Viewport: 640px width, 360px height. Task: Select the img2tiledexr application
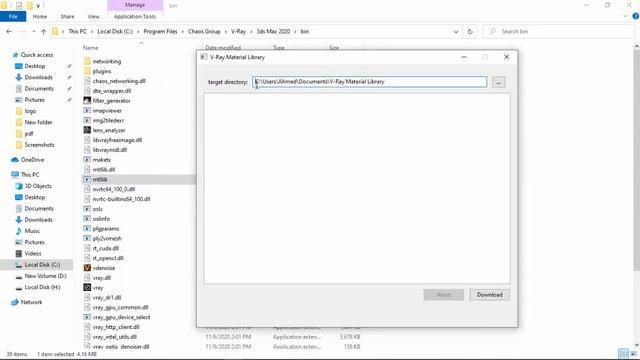point(108,120)
